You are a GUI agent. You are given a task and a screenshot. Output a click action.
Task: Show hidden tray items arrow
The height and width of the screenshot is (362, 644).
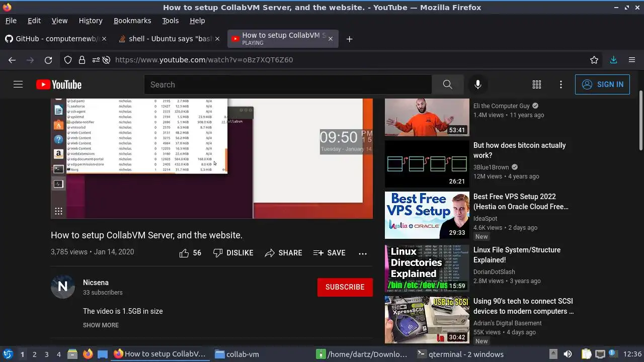553,354
